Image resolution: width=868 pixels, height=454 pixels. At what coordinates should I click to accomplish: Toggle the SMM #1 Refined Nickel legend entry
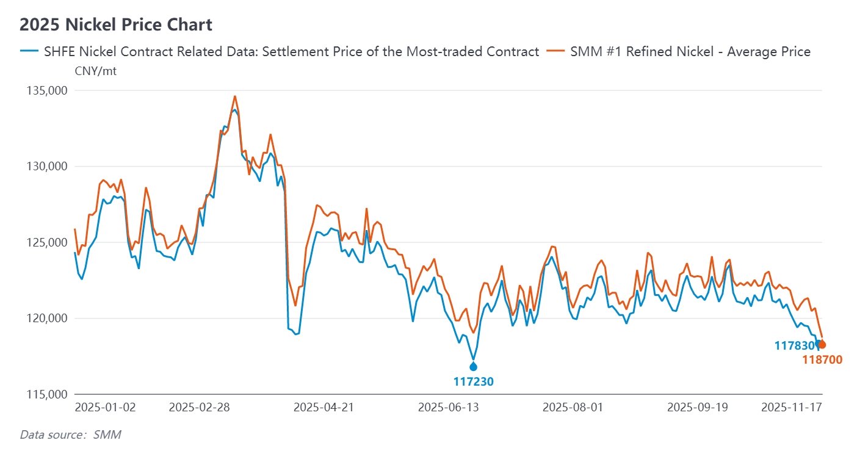click(x=690, y=52)
